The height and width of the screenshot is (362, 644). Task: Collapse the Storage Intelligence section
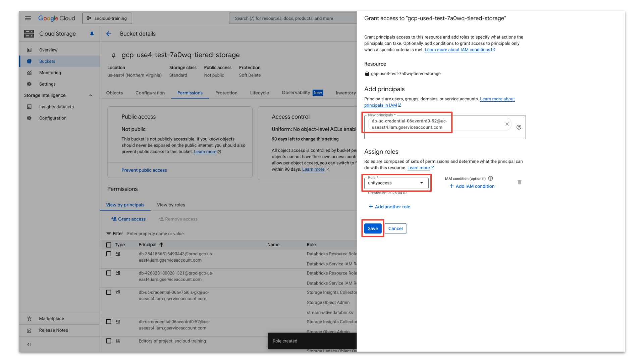(91, 96)
